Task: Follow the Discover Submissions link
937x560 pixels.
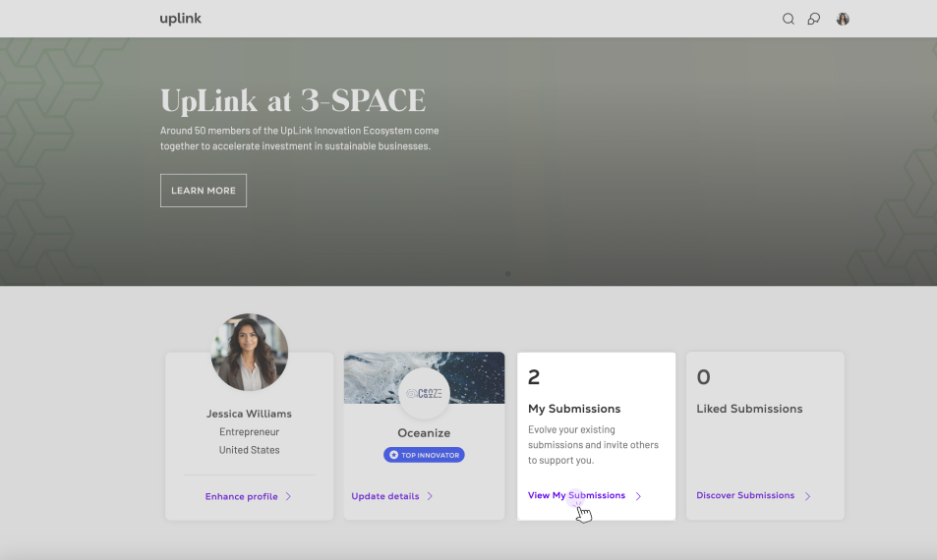Action: tap(745, 496)
